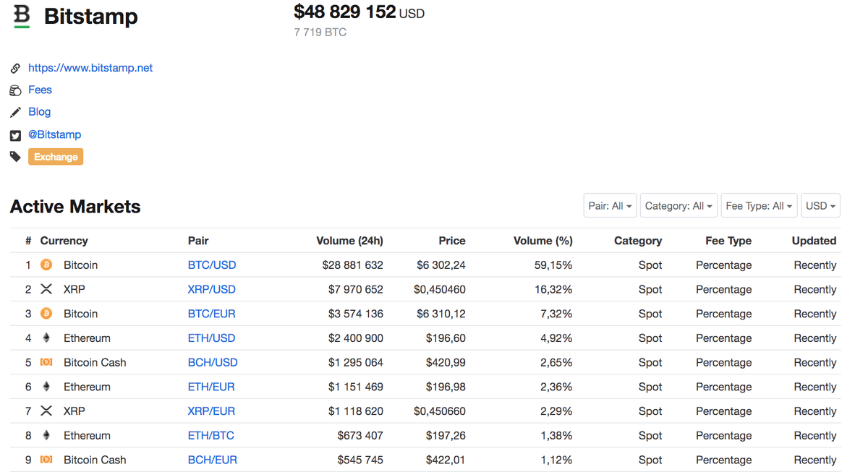Open the ETH/BTC pair link

pyautogui.click(x=211, y=435)
